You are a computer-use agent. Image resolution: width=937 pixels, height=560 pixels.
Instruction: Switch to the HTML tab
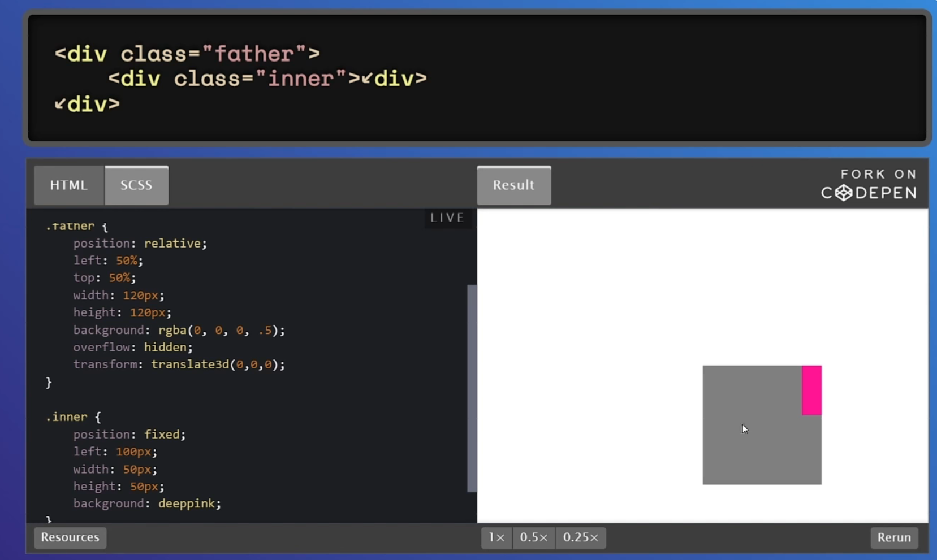[x=69, y=185]
